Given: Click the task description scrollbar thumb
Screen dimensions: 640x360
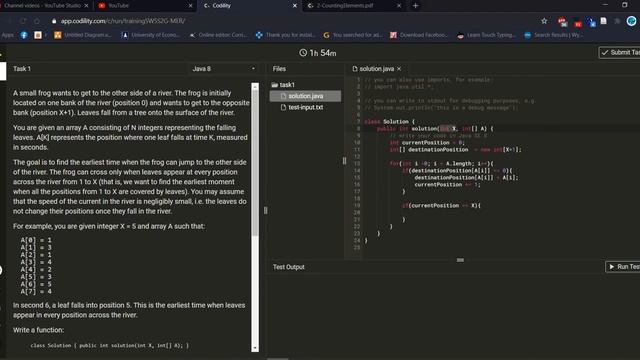Looking at the screenshot, I should click(255, 163).
